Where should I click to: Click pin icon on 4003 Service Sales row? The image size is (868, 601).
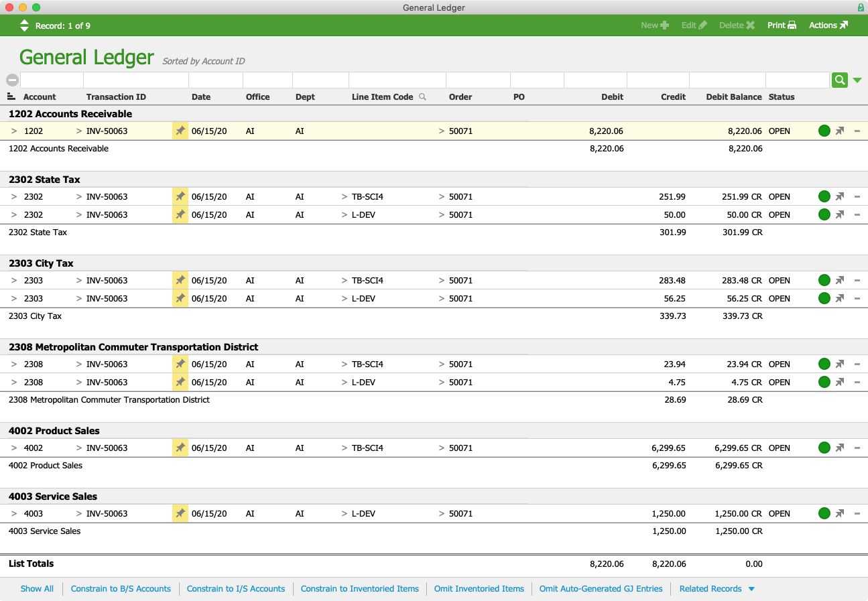(180, 514)
